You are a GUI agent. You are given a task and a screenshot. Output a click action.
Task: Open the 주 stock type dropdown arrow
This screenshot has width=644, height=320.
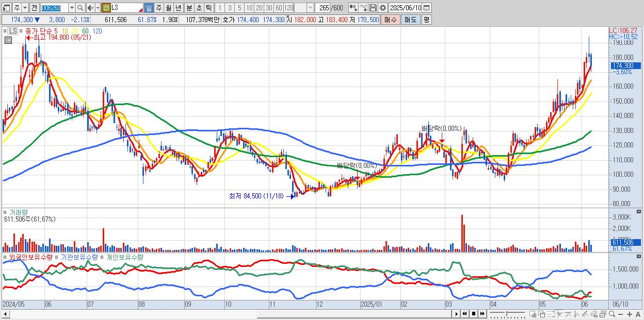click(x=25, y=8)
